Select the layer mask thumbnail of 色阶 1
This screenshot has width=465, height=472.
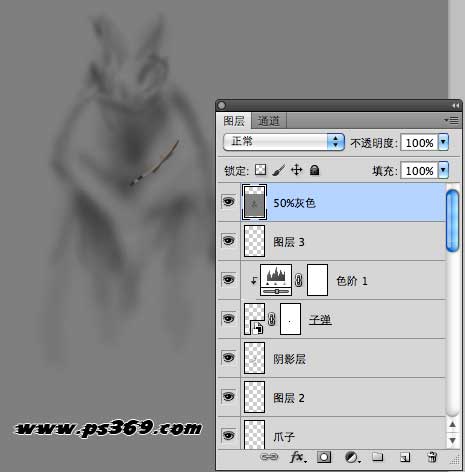(317, 280)
